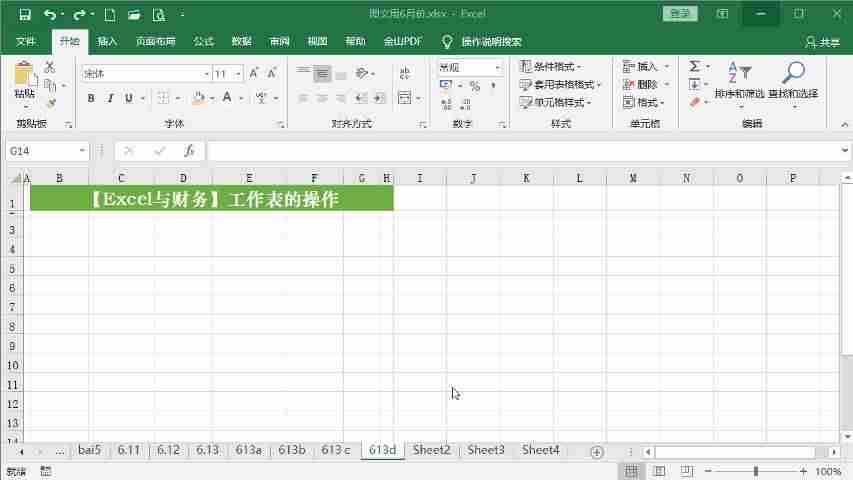Toggle Italic formatting

tap(110, 98)
